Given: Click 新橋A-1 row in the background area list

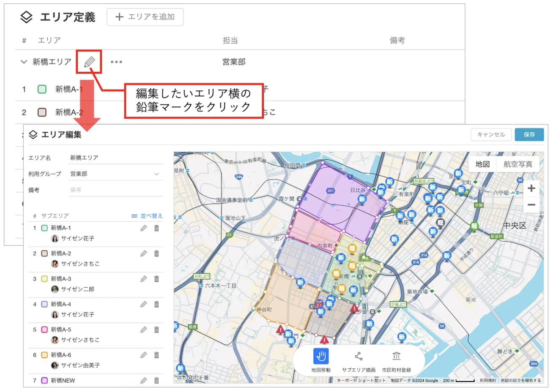Looking at the screenshot, I should (x=239, y=89).
